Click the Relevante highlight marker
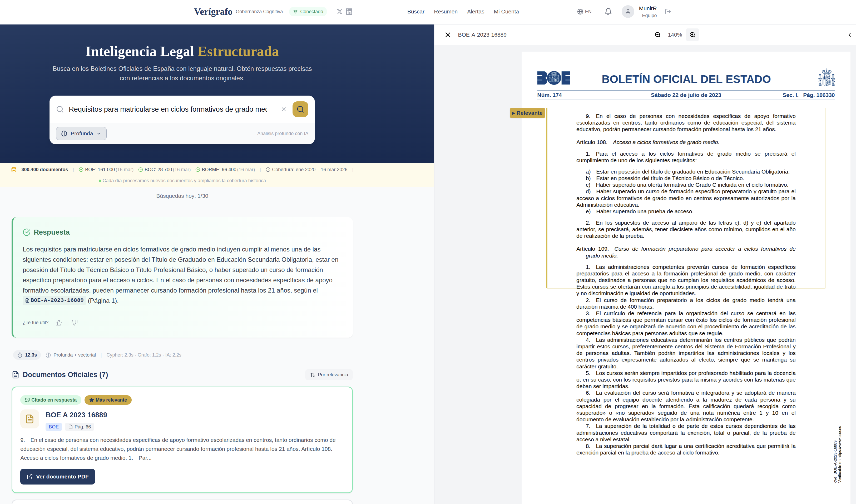The width and height of the screenshot is (856, 504). 527,113
